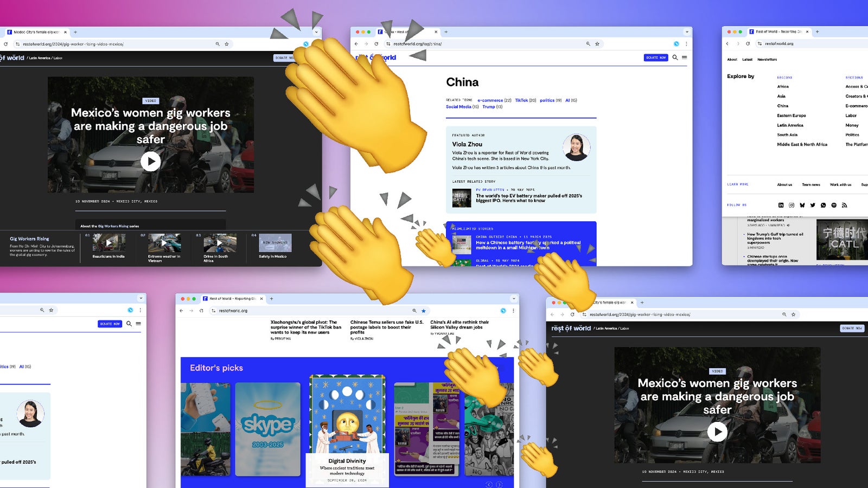The width and height of the screenshot is (868, 488).
Task: Open the hamburger menu in the bottom-left window
Action: [138, 324]
